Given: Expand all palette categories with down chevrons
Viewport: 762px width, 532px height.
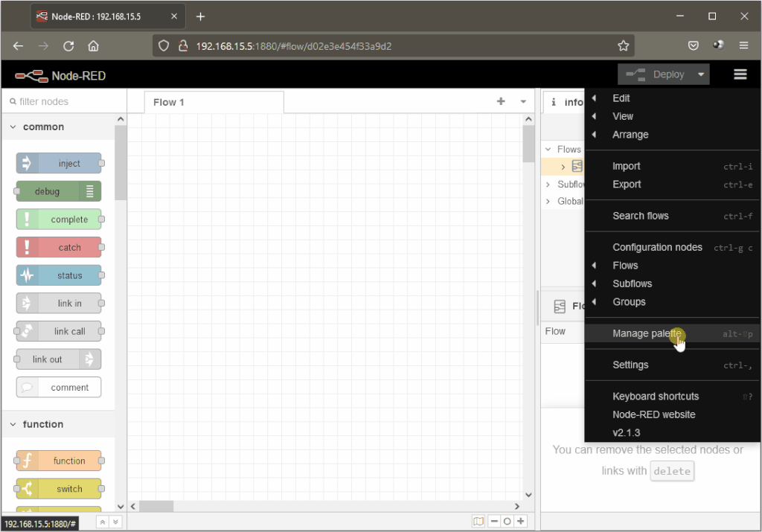Looking at the screenshot, I should [x=115, y=522].
